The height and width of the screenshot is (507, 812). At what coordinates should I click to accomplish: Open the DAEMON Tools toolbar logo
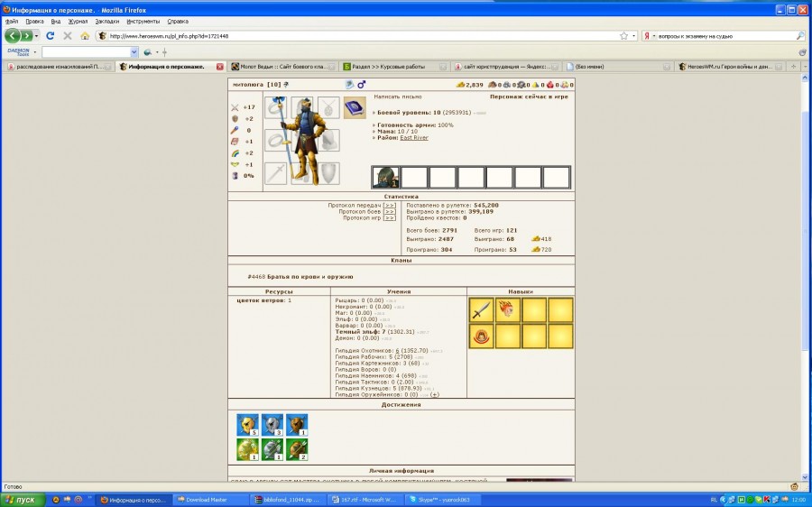pyautogui.click(x=18, y=51)
